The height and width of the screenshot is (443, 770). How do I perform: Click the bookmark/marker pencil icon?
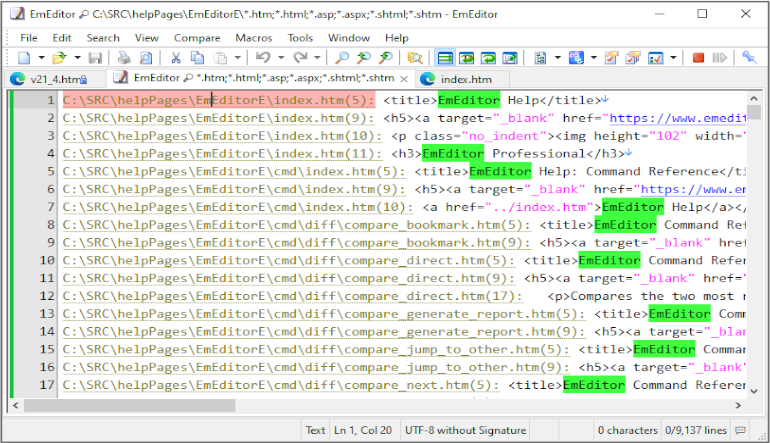[x=611, y=58]
